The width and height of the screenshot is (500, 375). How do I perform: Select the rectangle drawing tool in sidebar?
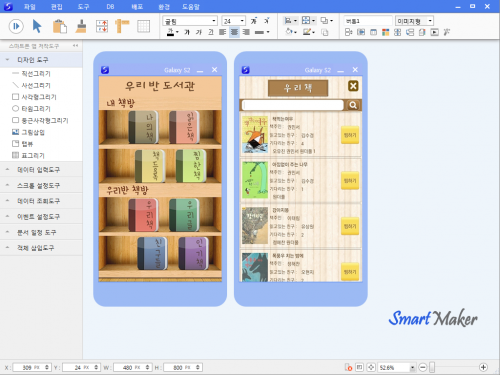[34, 97]
